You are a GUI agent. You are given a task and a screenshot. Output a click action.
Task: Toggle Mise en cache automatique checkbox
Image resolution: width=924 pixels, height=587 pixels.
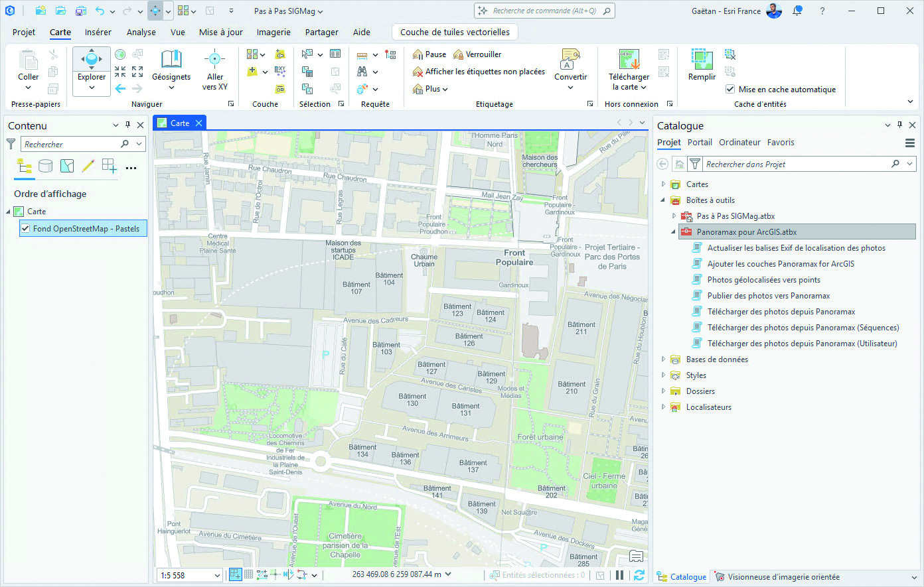tap(730, 89)
